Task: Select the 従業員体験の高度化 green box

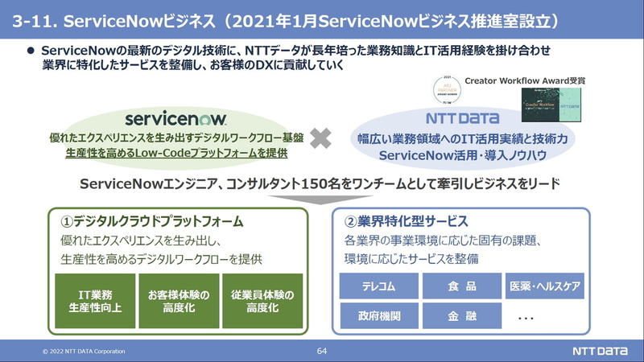Action: [262, 301]
